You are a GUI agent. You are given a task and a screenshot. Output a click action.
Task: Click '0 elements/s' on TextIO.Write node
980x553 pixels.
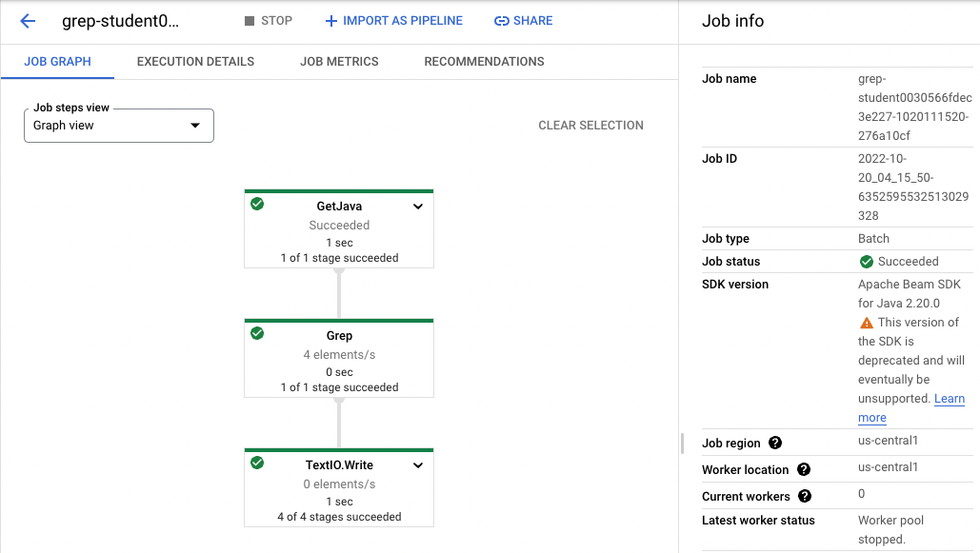point(339,484)
